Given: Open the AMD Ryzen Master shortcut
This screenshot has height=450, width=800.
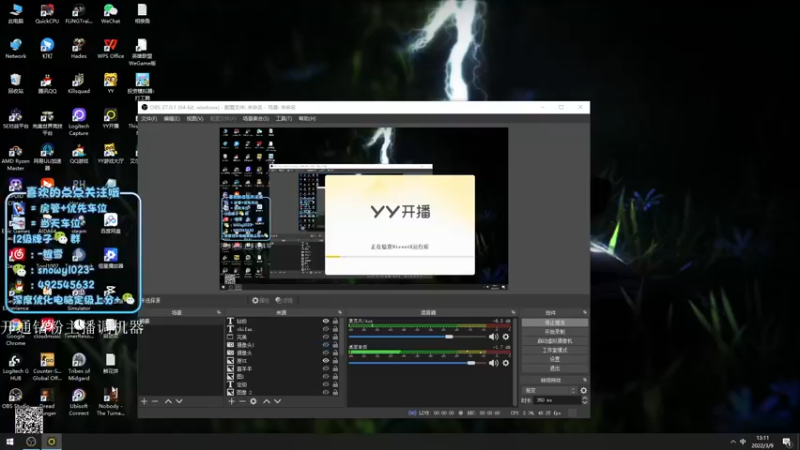Looking at the screenshot, I should point(15,157).
